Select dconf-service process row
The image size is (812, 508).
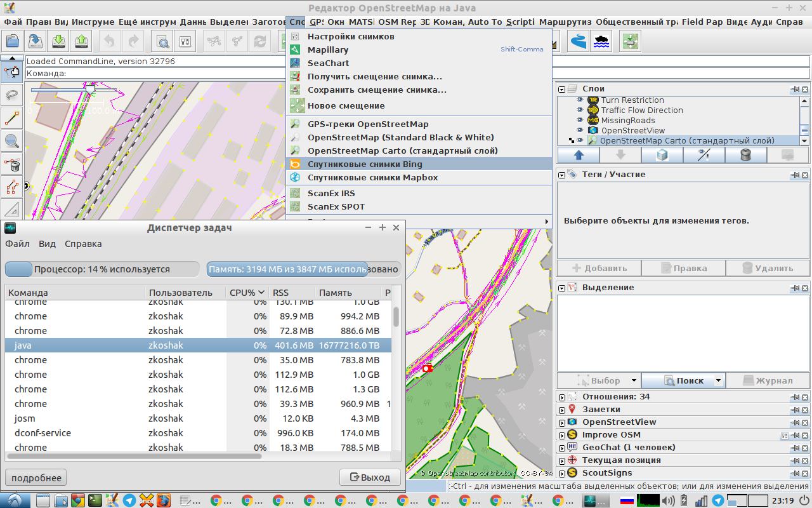[x=198, y=433]
